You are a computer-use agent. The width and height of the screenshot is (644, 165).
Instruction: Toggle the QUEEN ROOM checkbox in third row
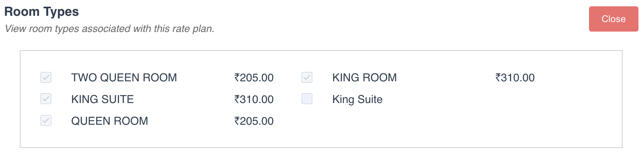(46, 120)
